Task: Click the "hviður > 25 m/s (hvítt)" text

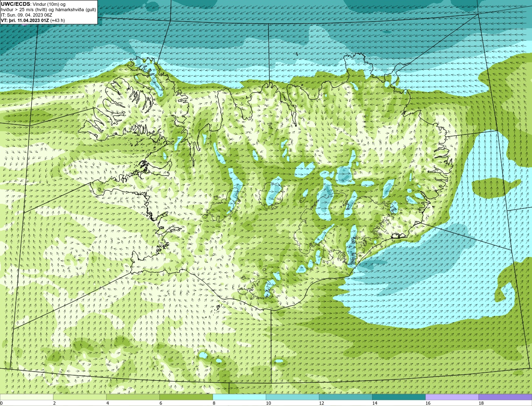Action: tap(24, 10)
